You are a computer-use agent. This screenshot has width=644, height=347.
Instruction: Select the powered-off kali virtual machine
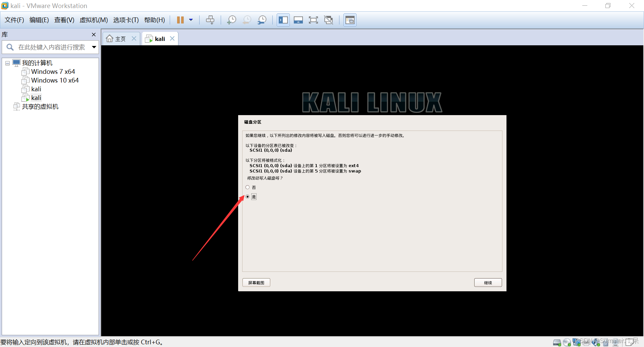36,89
